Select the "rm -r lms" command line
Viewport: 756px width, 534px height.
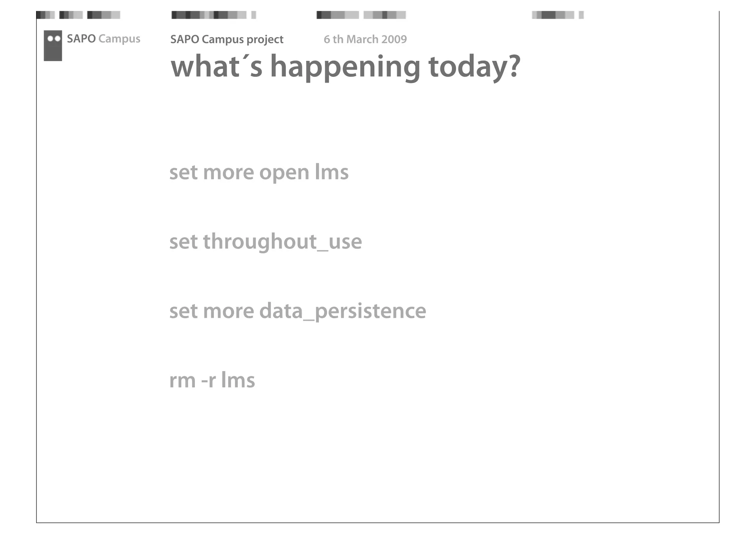coord(212,380)
